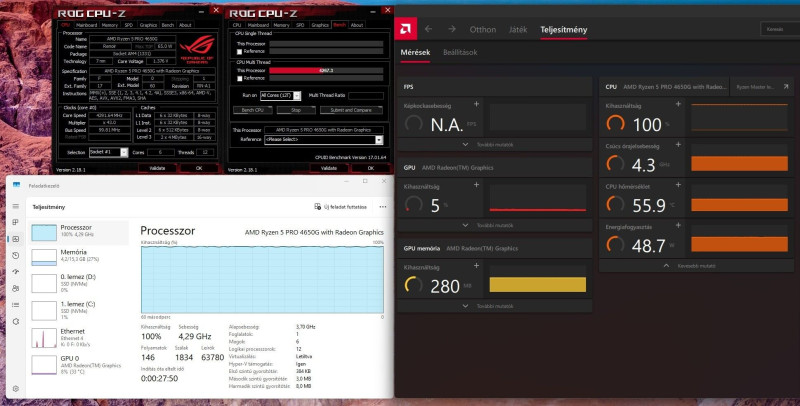Switch to Játék tab in AMD Software
The height and width of the screenshot is (406, 800).
point(518,30)
